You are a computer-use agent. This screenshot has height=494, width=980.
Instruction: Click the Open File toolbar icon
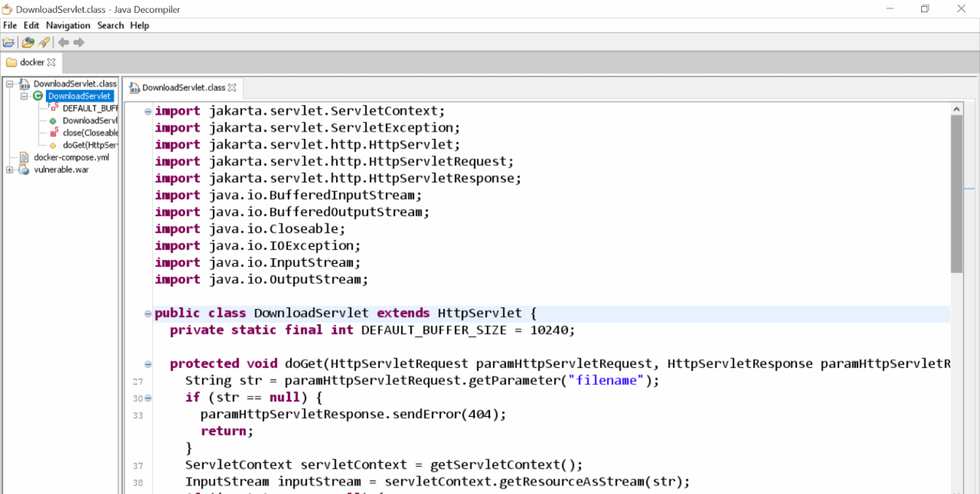click(9, 42)
